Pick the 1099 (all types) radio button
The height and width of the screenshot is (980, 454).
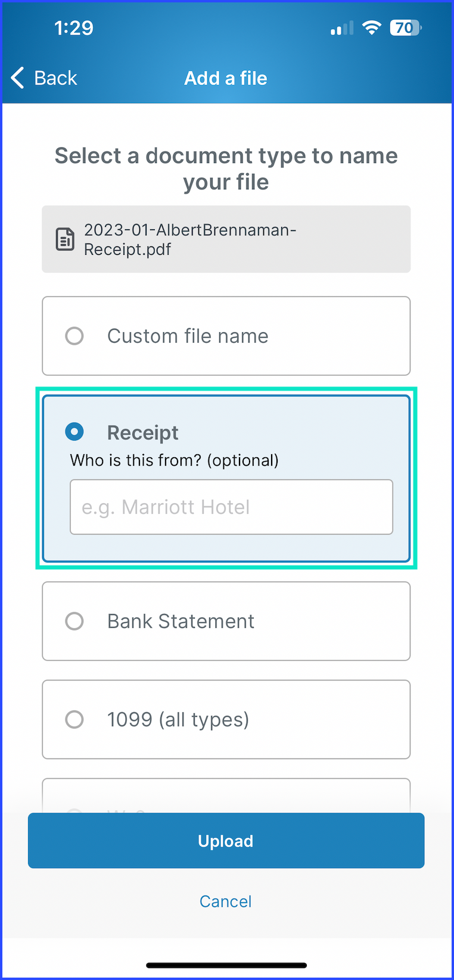tap(74, 719)
